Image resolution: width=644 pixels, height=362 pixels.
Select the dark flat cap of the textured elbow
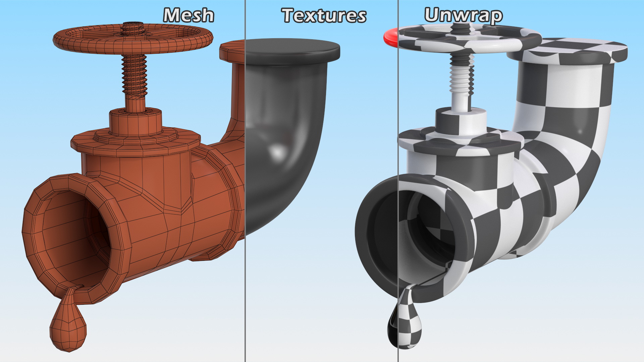292,50
